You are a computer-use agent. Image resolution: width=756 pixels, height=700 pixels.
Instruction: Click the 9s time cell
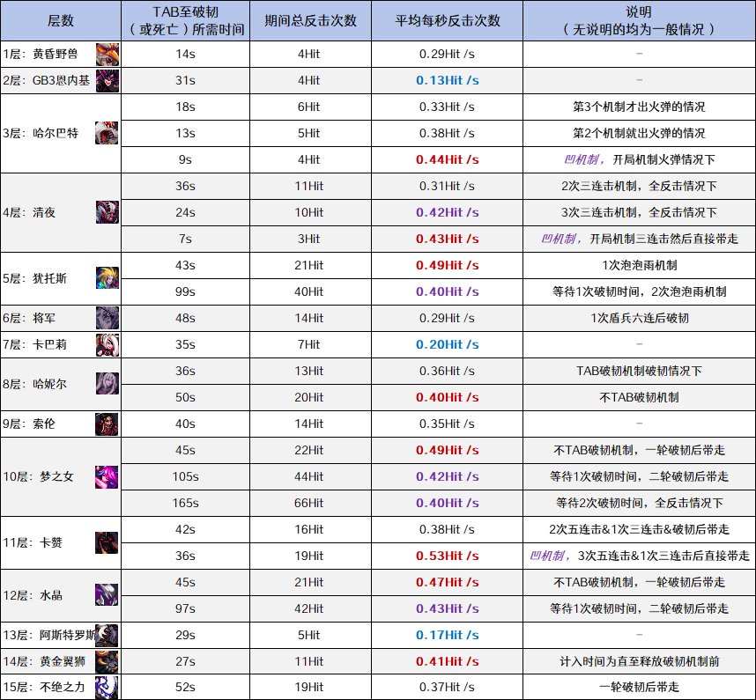(186, 160)
